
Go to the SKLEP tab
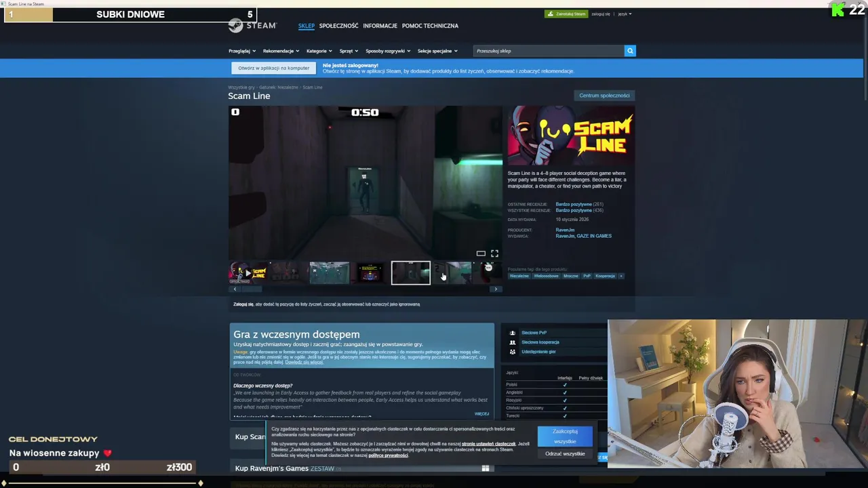306,26
